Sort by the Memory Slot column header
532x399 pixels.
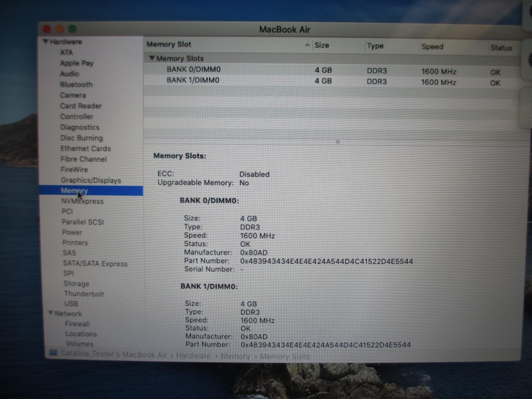(169, 44)
